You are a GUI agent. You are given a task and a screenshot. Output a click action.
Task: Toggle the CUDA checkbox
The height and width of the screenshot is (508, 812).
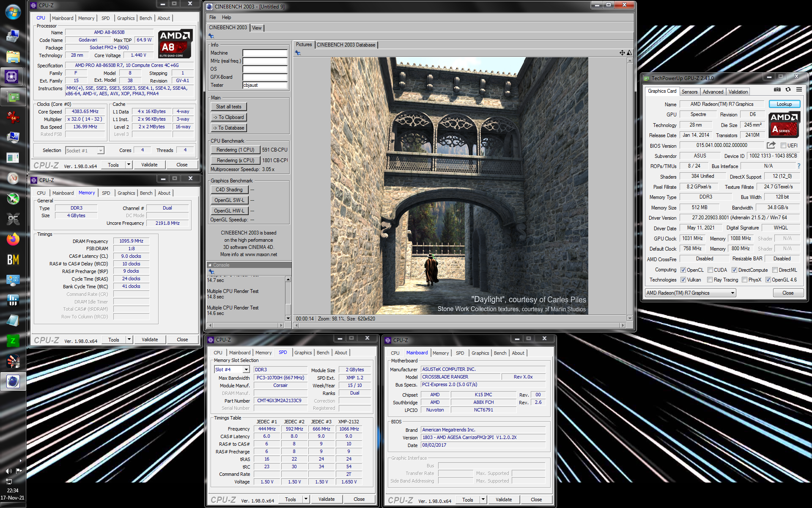[710, 270]
